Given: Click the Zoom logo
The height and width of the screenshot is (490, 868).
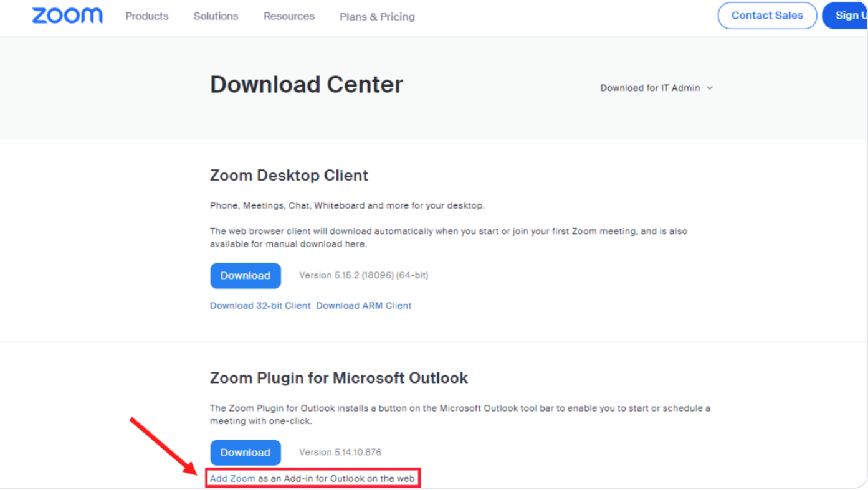Looking at the screenshot, I should pyautogui.click(x=67, y=16).
